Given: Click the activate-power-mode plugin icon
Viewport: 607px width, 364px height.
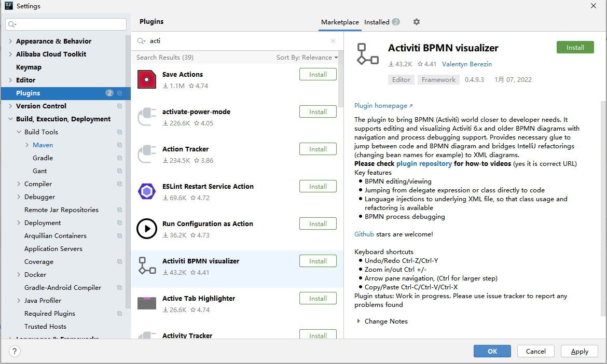Looking at the screenshot, I should (x=147, y=117).
